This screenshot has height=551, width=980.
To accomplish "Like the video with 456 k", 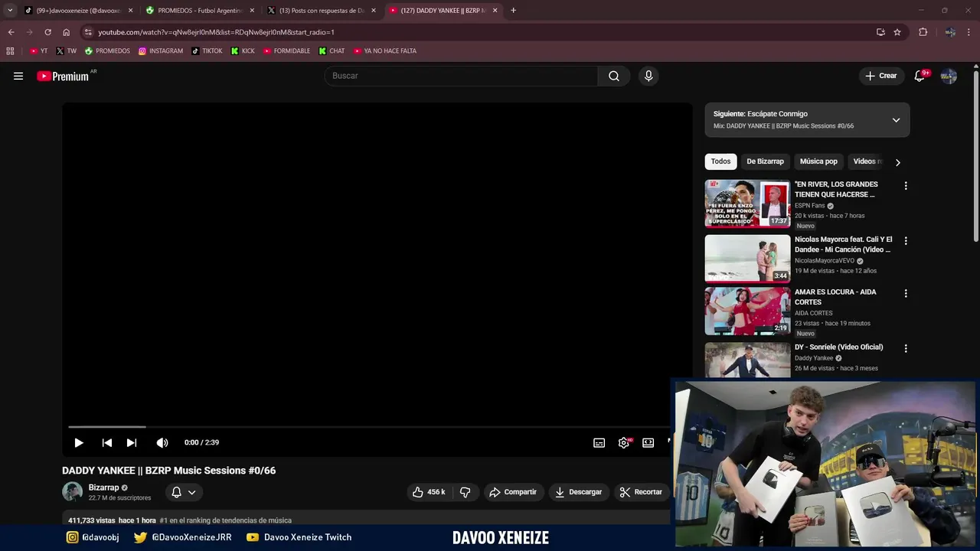I will click(x=429, y=492).
